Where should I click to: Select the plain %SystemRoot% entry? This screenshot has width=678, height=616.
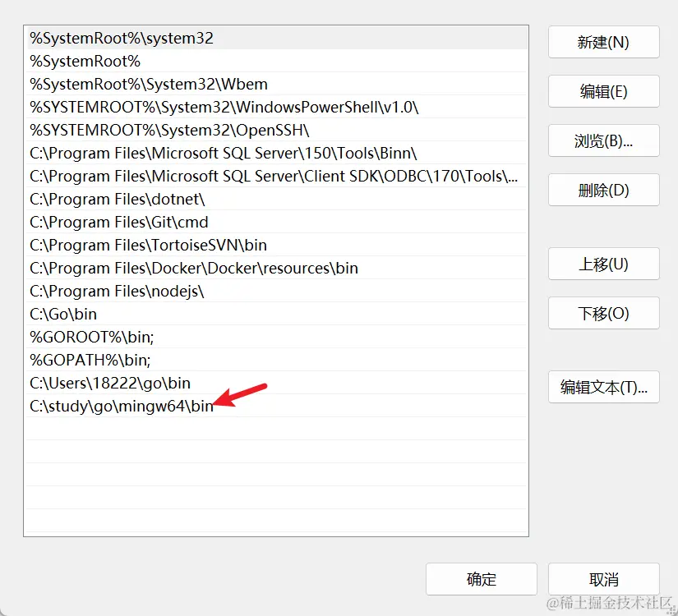pyautogui.click(x=277, y=61)
